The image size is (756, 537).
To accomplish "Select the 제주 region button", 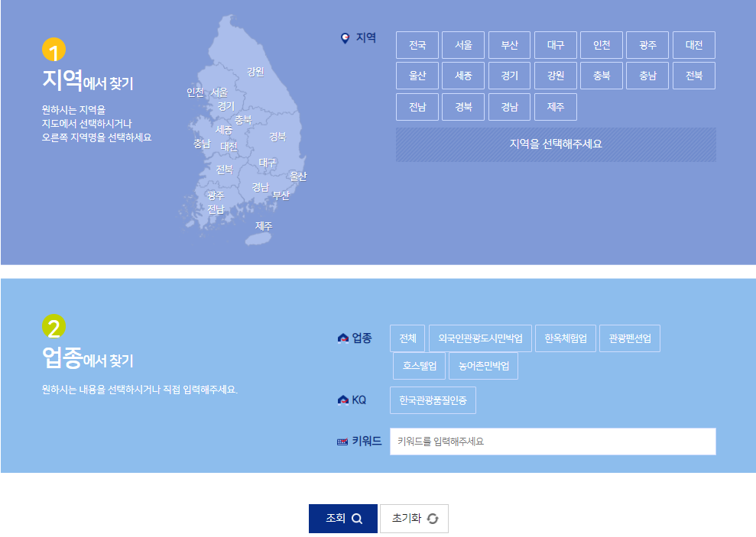I will (x=555, y=106).
